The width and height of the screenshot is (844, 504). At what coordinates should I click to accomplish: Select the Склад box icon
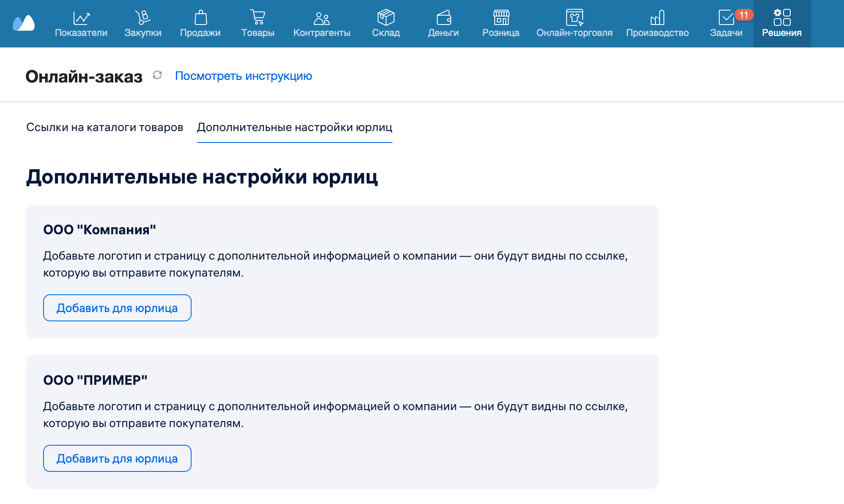386,17
